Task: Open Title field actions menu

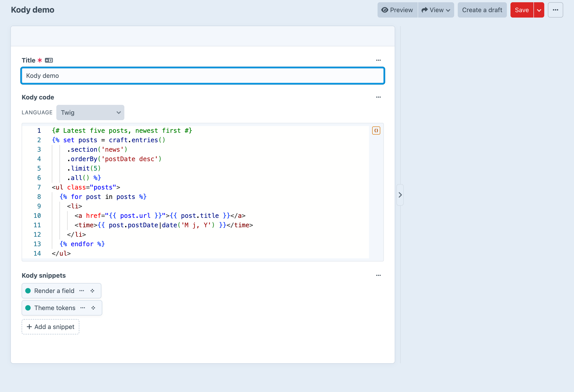Action: pos(378,60)
